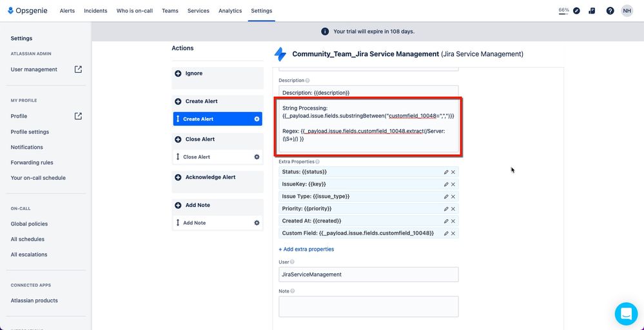Screen dimensions: 644x330
Task: Edit the IssueKey extra property pencil
Action: tap(446, 184)
